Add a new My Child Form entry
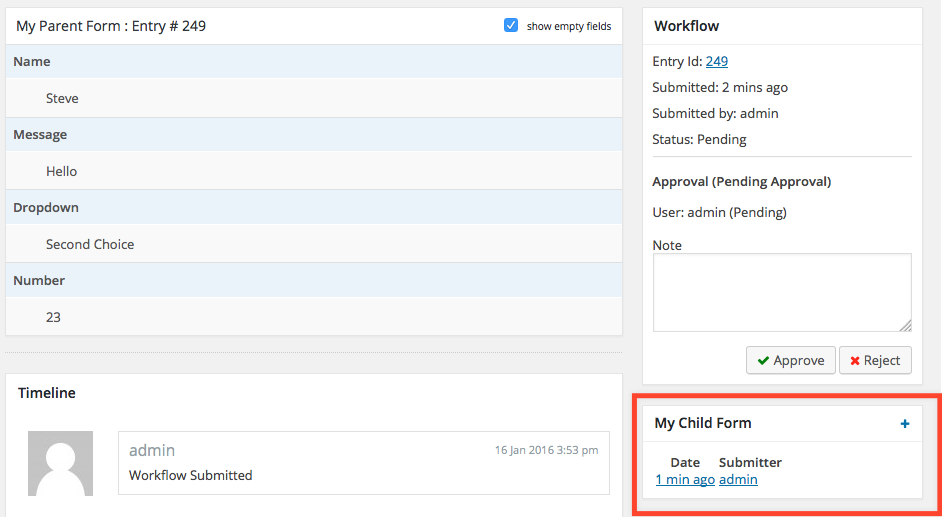The width and height of the screenshot is (942, 517). pos(905,424)
